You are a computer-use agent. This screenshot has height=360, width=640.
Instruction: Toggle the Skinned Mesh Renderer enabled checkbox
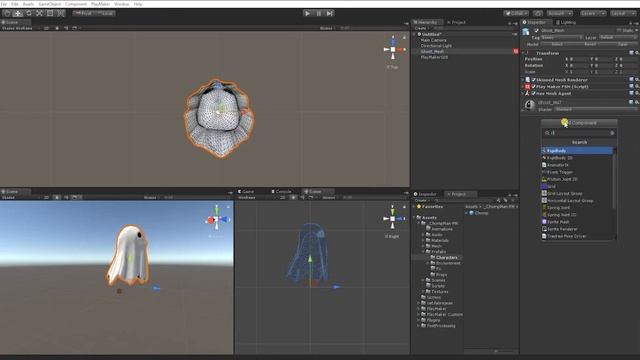[x=533, y=80]
